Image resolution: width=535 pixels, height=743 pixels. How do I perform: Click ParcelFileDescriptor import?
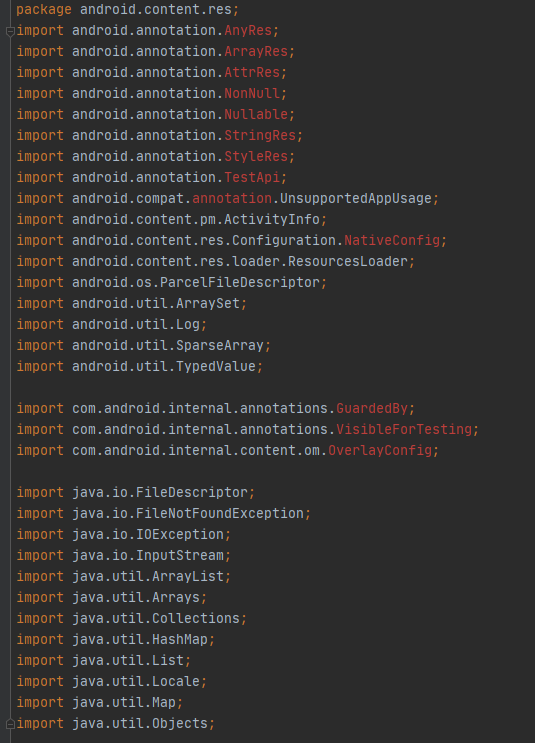tap(240, 282)
